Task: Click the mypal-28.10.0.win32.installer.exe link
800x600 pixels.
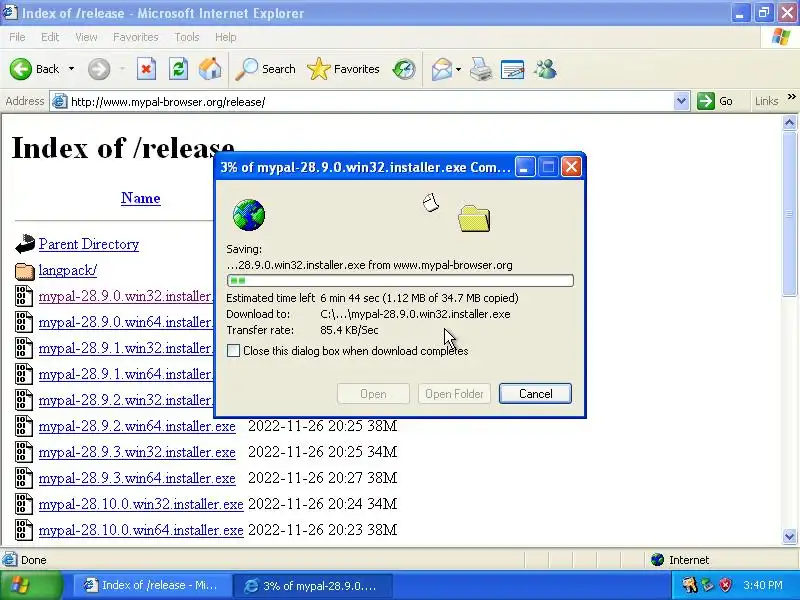Action: (141, 504)
